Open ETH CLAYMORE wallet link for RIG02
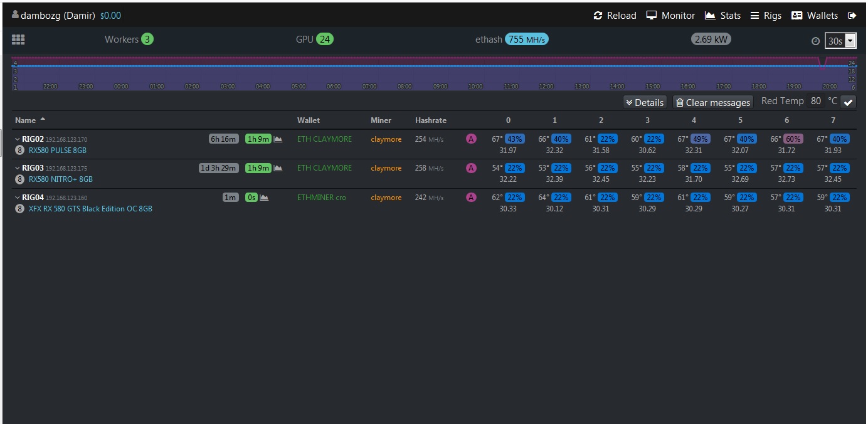 coord(324,139)
